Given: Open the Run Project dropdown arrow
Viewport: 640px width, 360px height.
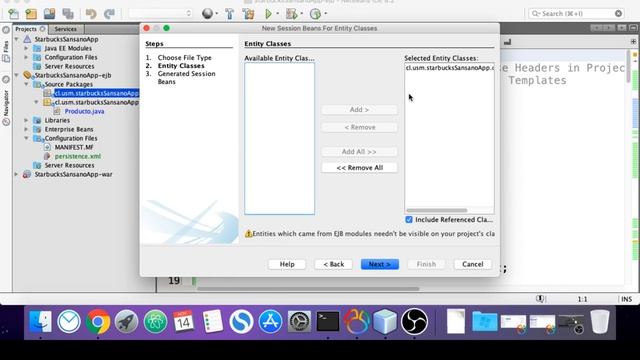Looking at the screenshot, I should [x=278, y=14].
